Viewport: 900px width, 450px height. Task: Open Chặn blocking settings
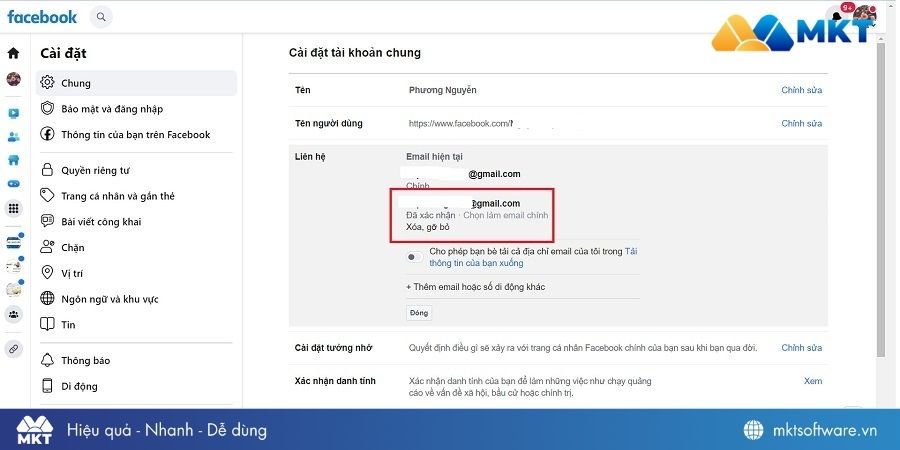click(136, 248)
